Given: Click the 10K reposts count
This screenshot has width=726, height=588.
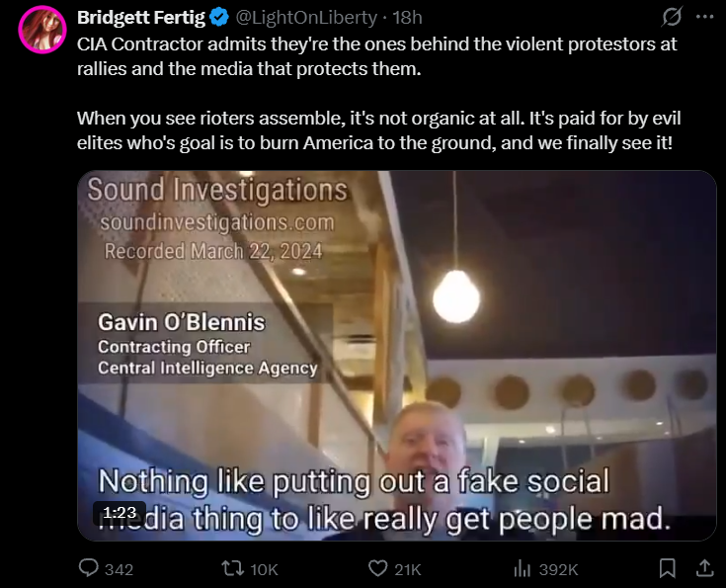Looking at the screenshot, I should click(x=264, y=569).
